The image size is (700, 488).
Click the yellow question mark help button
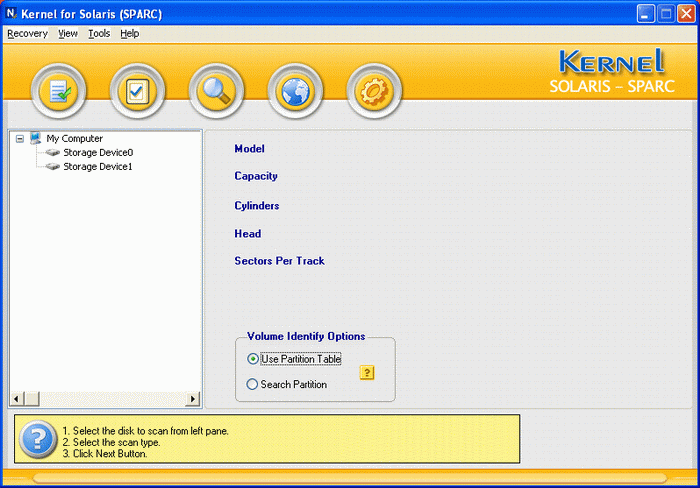367,373
